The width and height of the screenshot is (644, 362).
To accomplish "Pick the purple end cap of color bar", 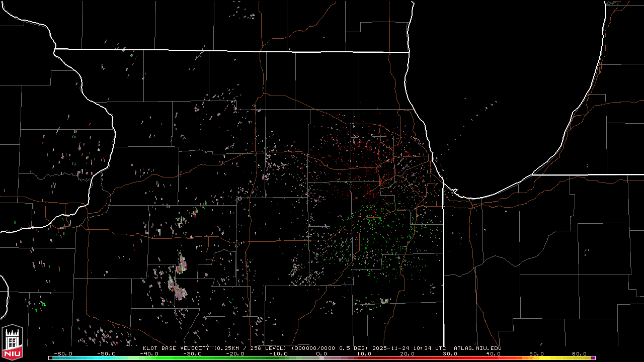I will tap(593, 358).
